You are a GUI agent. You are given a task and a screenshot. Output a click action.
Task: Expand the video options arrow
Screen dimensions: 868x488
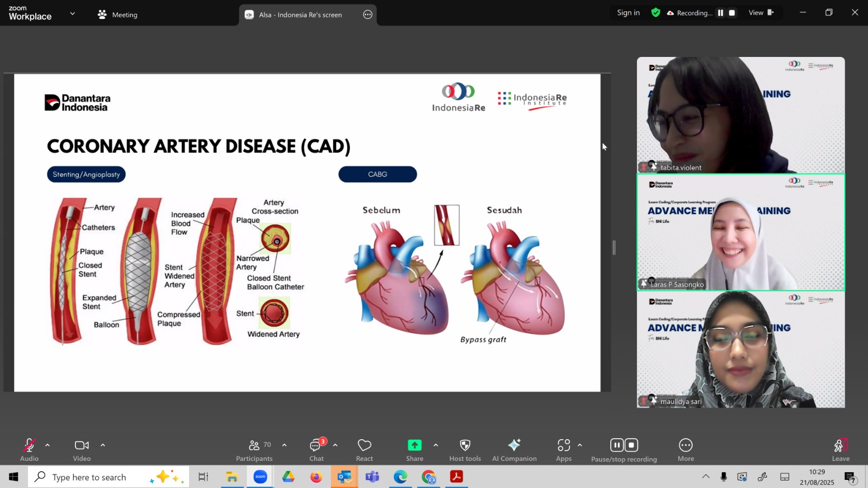(x=103, y=445)
